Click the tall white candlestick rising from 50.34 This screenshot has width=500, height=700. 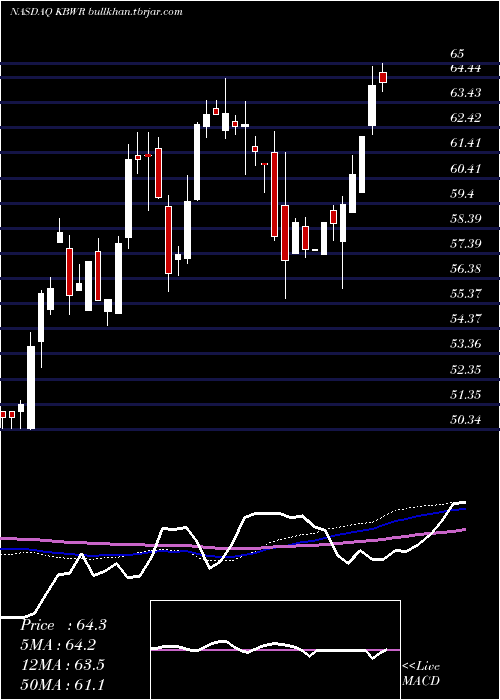click(31, 381)
